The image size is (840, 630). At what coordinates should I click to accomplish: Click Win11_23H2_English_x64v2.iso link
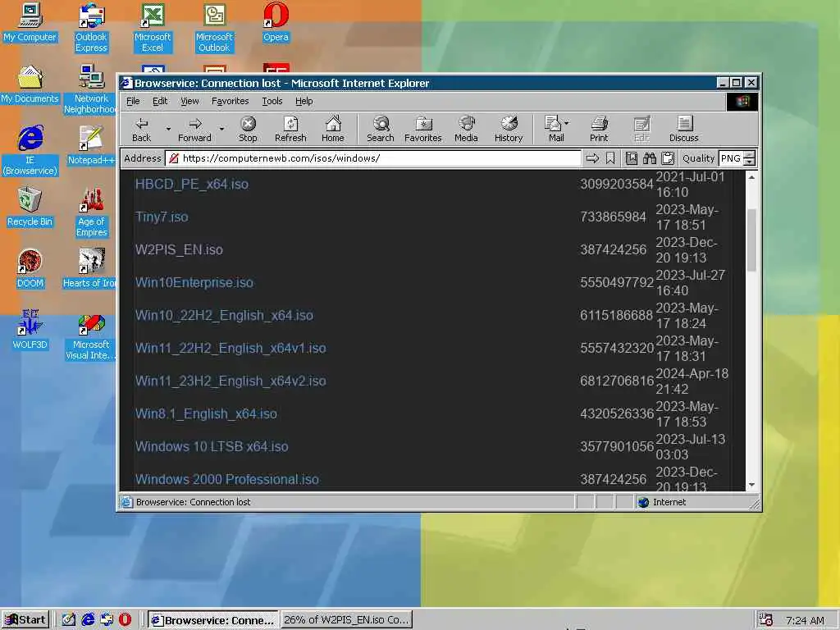point(231,381)
